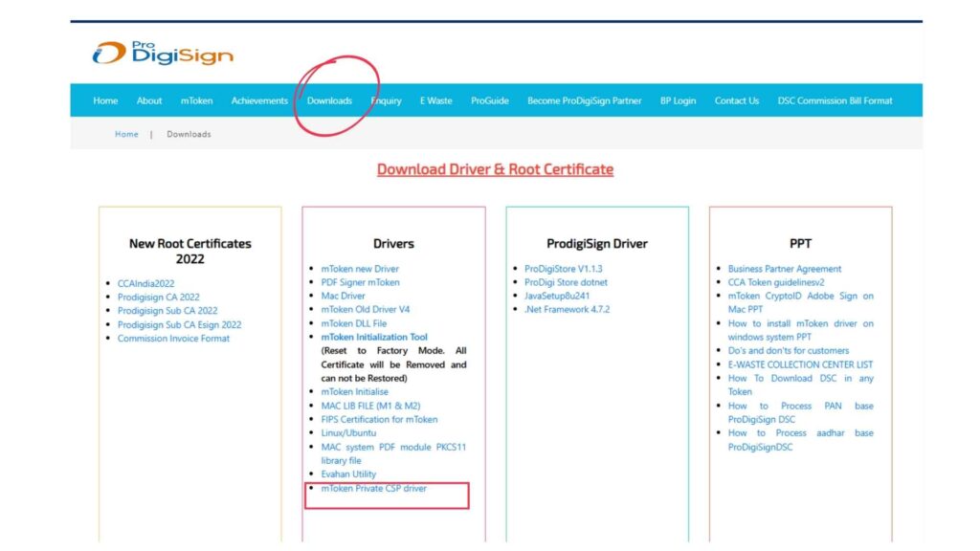Open the Achievements menu item
Image resolution: width=980 pixels, height=551 pixels.
259,100
